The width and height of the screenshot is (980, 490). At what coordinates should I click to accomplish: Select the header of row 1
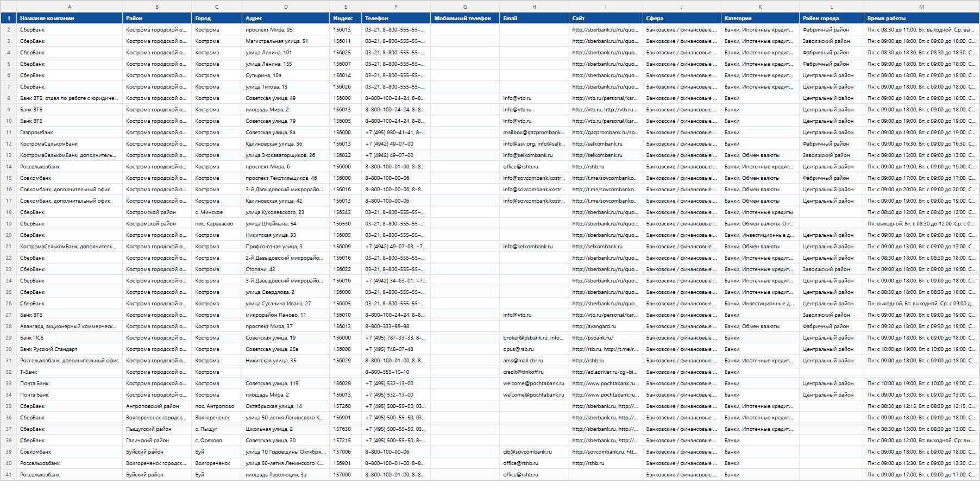(x=9, y=18)
